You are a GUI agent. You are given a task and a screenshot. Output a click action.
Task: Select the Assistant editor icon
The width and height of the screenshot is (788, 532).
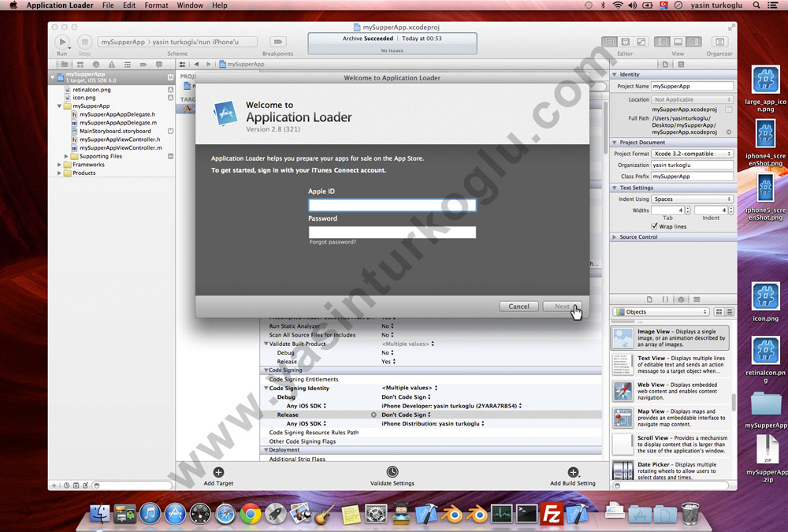click(625, 42)
